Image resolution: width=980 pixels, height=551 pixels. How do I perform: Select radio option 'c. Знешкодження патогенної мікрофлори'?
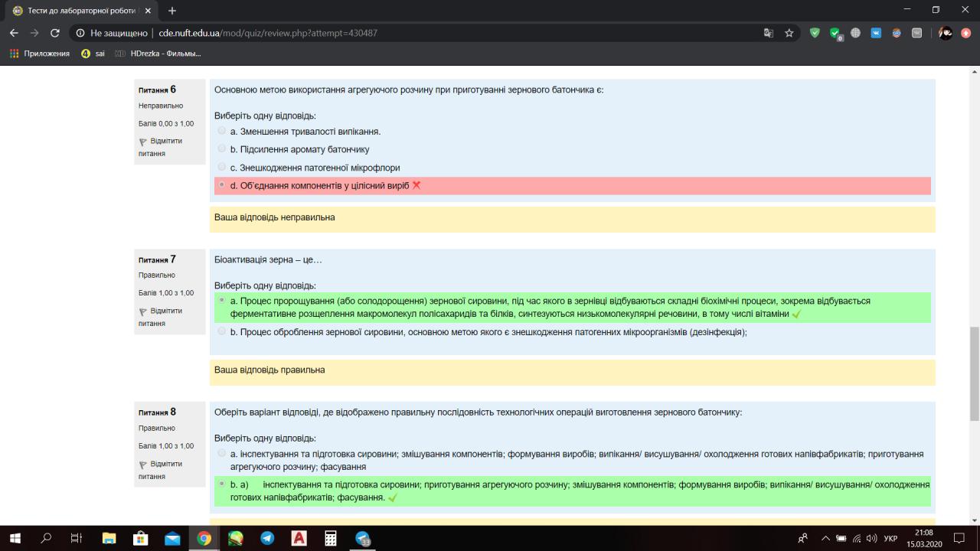[x=222, y=167]
